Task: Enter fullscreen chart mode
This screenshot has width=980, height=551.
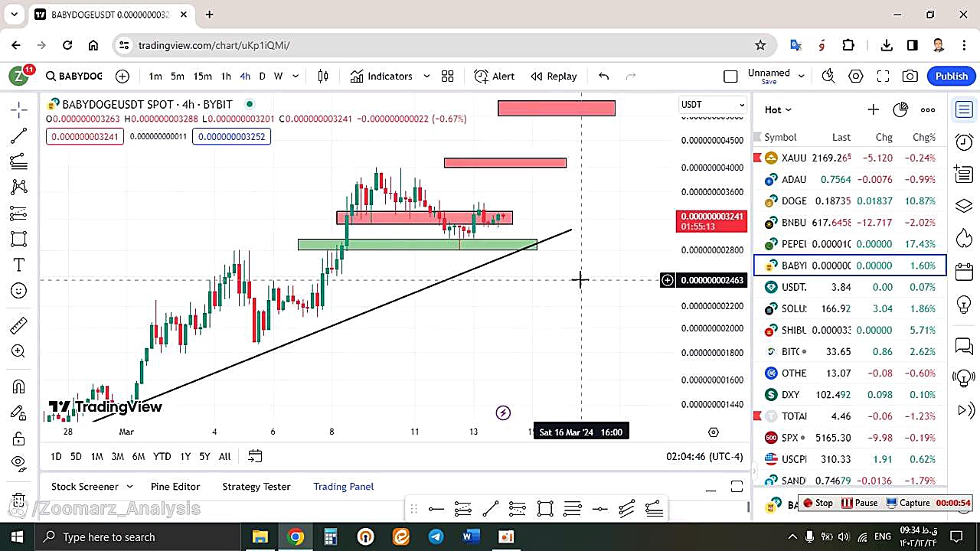Action: [x=883, y=77]
